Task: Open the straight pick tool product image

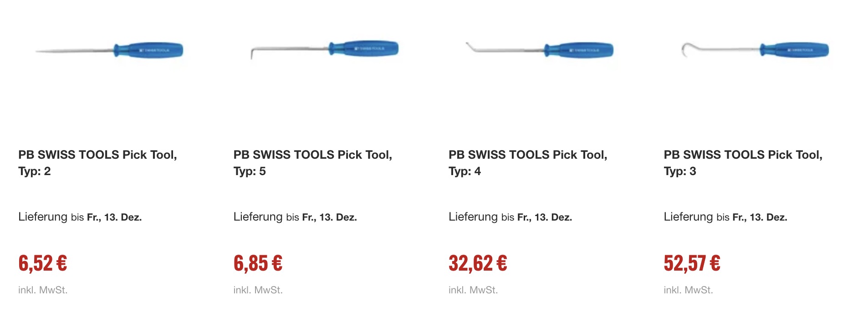Action: pos(109,50)
